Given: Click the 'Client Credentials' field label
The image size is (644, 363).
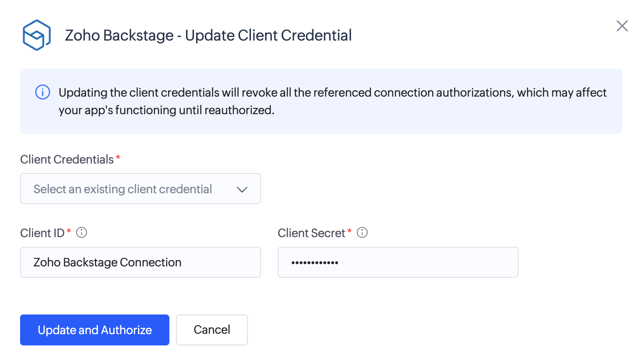Looking at the screenshot, I should tap(67, 159).
